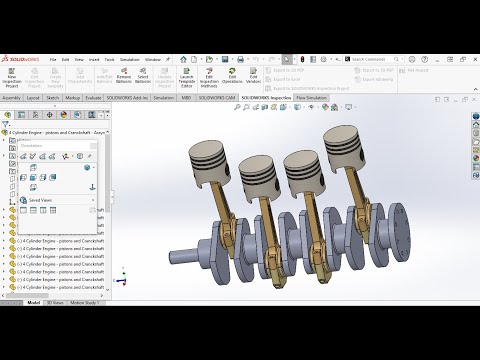Collapse the ribbon with the chevron arrow
This screenshot has width=480, height=360.
(475, 89)
